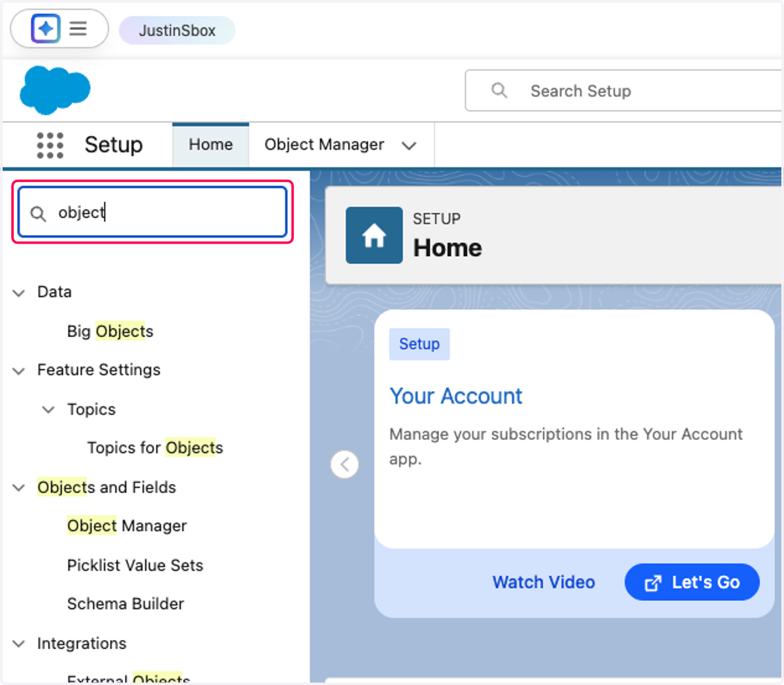The height and width of the screenshot is (685, 784).
Task: Collapse the Feature Settings chevron
Action: pyautogui.click(x=19, y=371)
